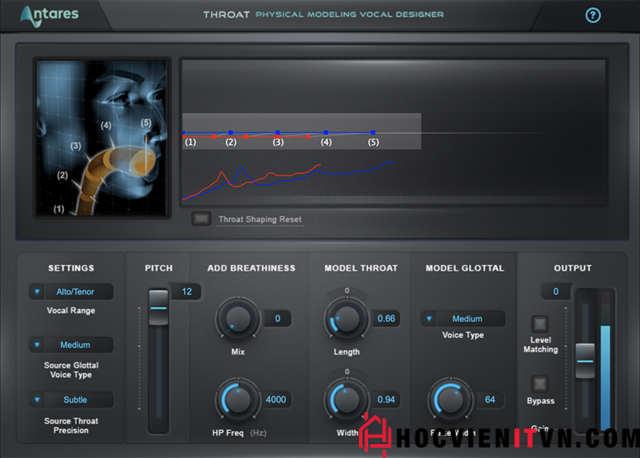Click the Width value 0.94
640x458 pixels.
[x=386, y=400]
